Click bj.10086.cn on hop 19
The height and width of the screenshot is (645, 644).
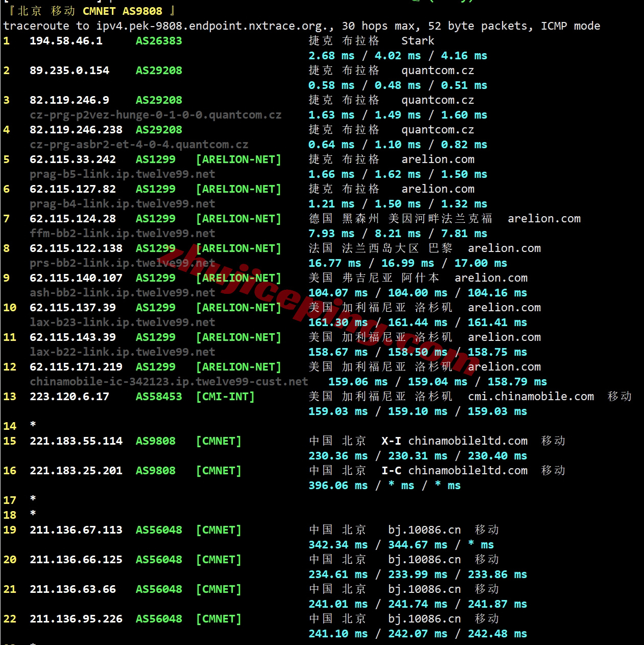tap(424, 530)
